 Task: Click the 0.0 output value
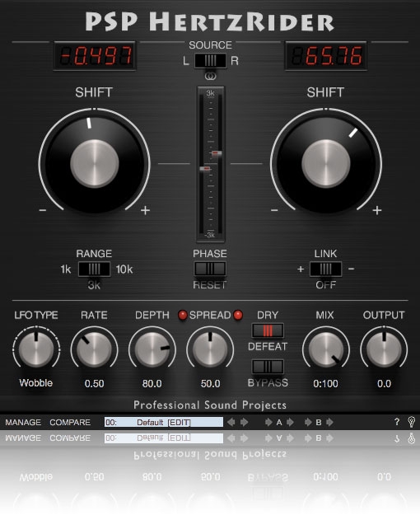point(384,383)
